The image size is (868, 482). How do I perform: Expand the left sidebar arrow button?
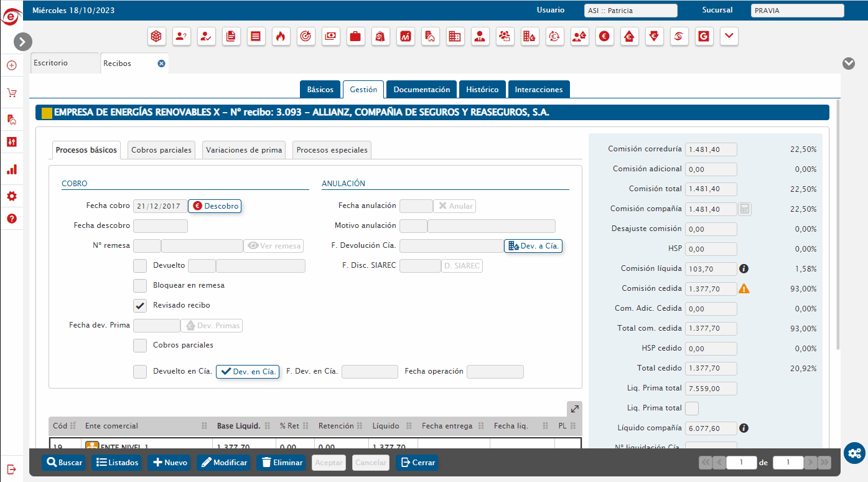coord(22,42)
